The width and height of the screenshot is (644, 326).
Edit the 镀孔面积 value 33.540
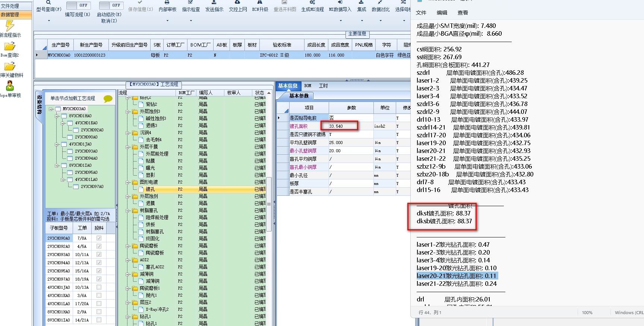351,126
